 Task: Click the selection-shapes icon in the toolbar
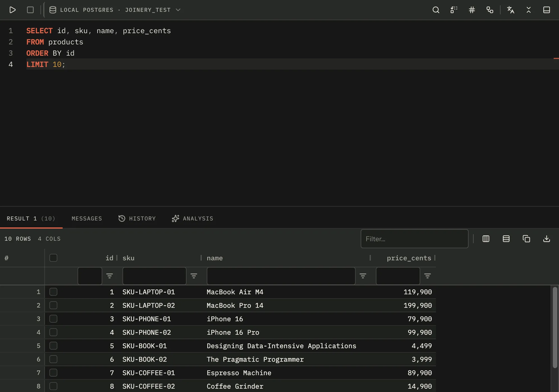(x=454, y=10)
